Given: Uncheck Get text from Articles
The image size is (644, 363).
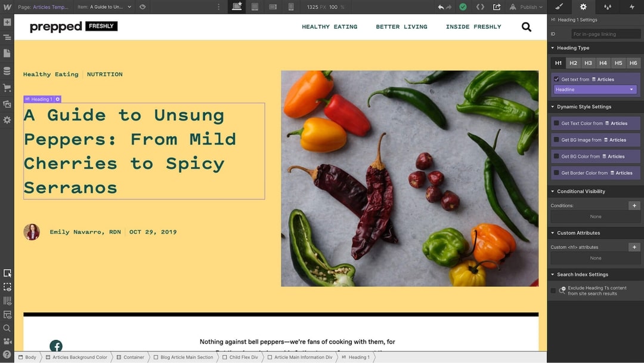Looking at the screenshot, I should 556,79.
